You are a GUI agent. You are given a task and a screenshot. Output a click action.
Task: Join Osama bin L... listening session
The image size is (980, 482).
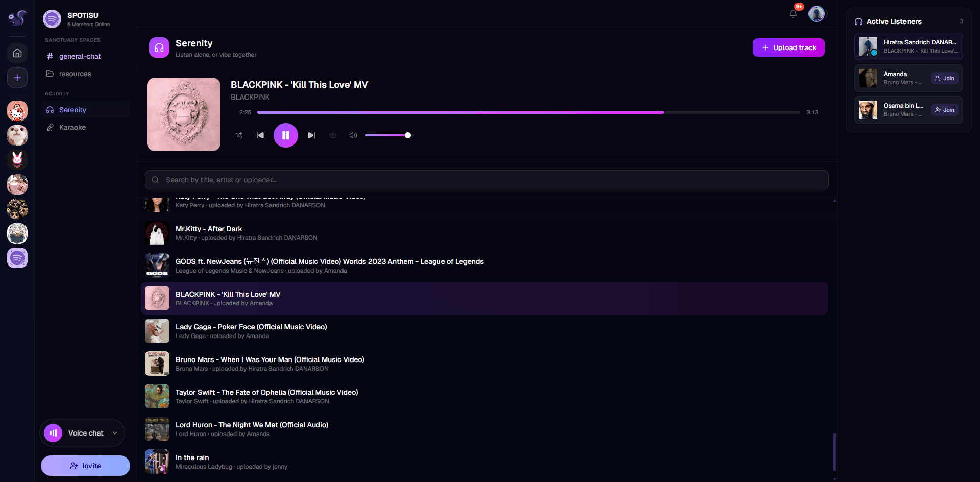945,110
